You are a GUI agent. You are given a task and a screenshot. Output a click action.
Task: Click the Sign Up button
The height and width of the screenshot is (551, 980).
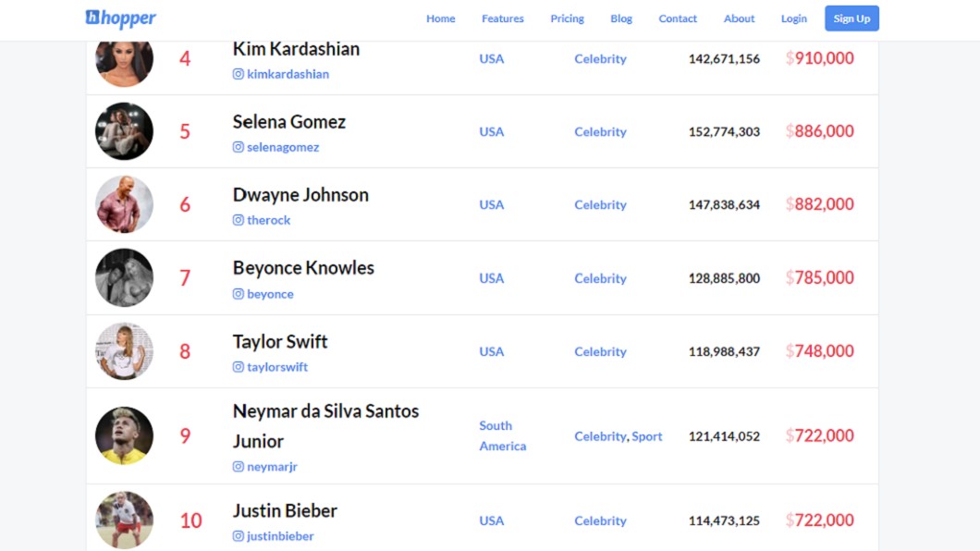(x=851, y=18)
